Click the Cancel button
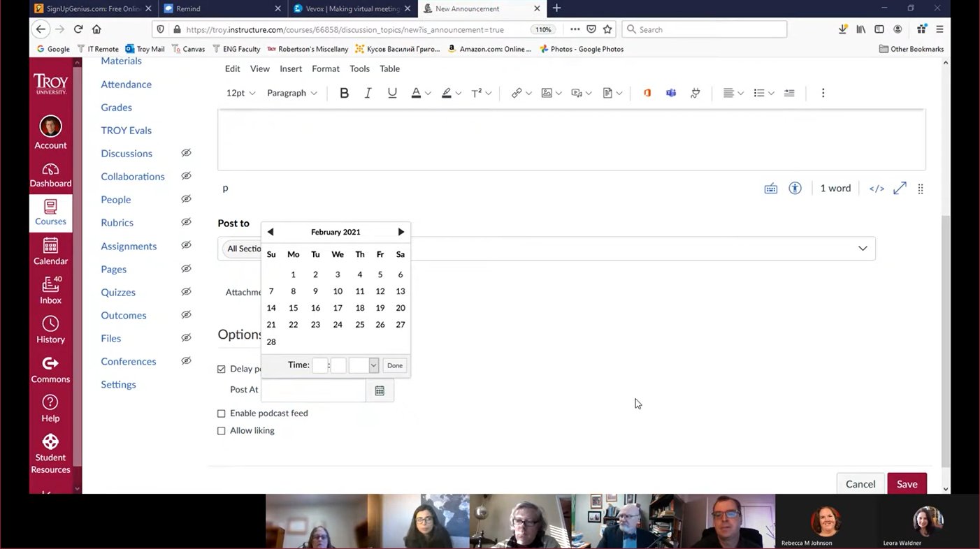This screenshot has width=980, height=549. [860, 484]
